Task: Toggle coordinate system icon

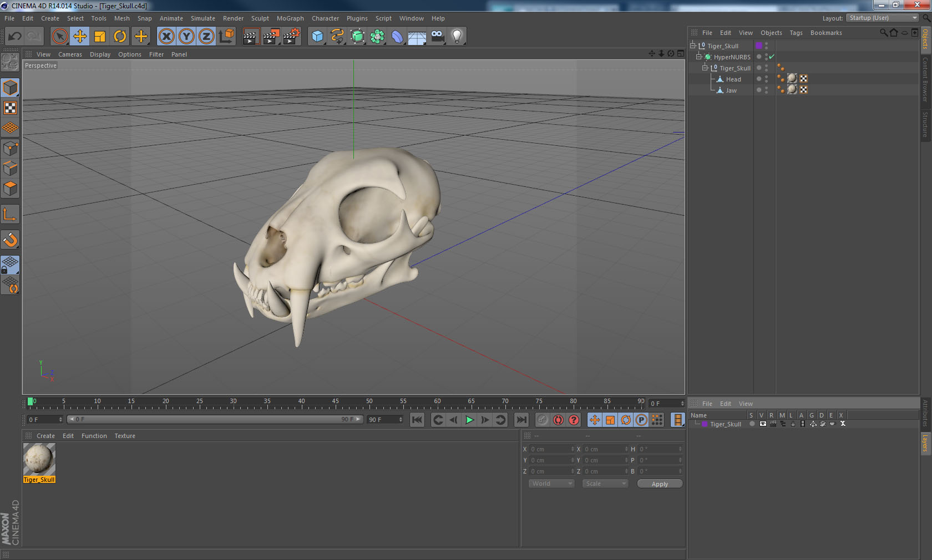Action: click(226, 37)
